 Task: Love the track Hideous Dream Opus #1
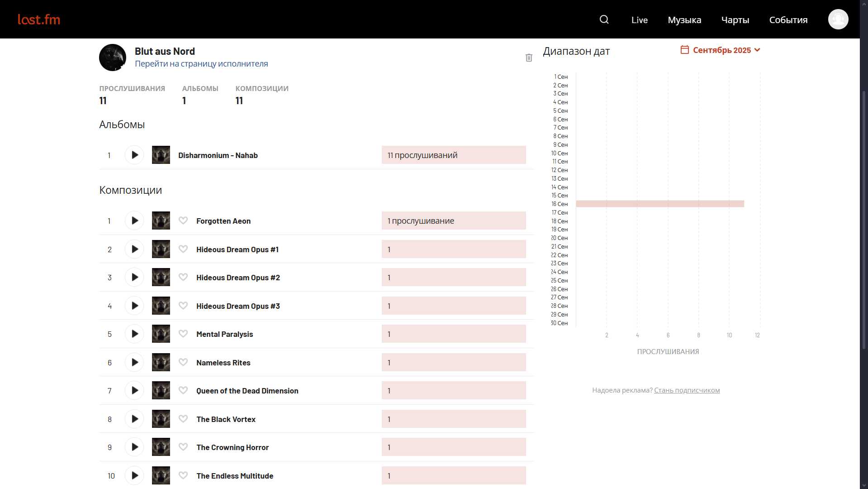tap(183, 249)
